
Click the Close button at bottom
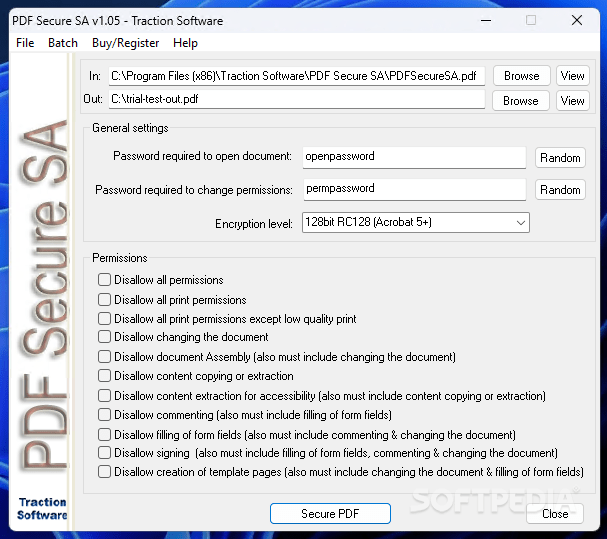click(x=555, y=513)
